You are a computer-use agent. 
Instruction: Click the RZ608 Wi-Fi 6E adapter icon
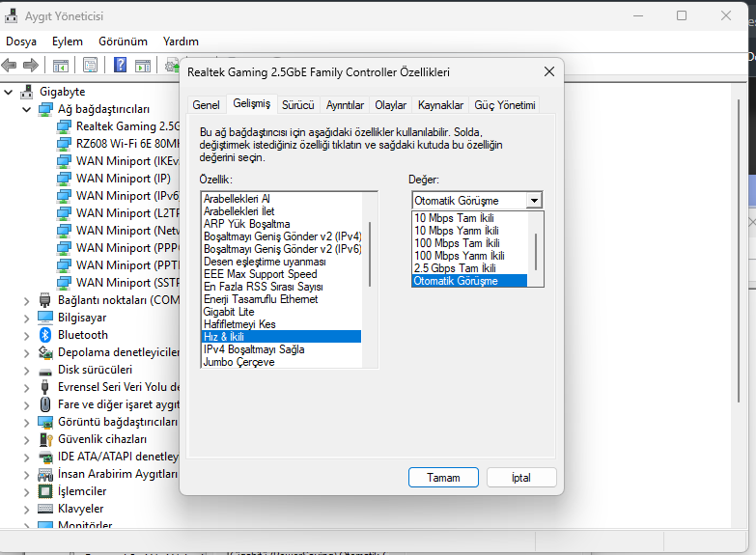64,144
